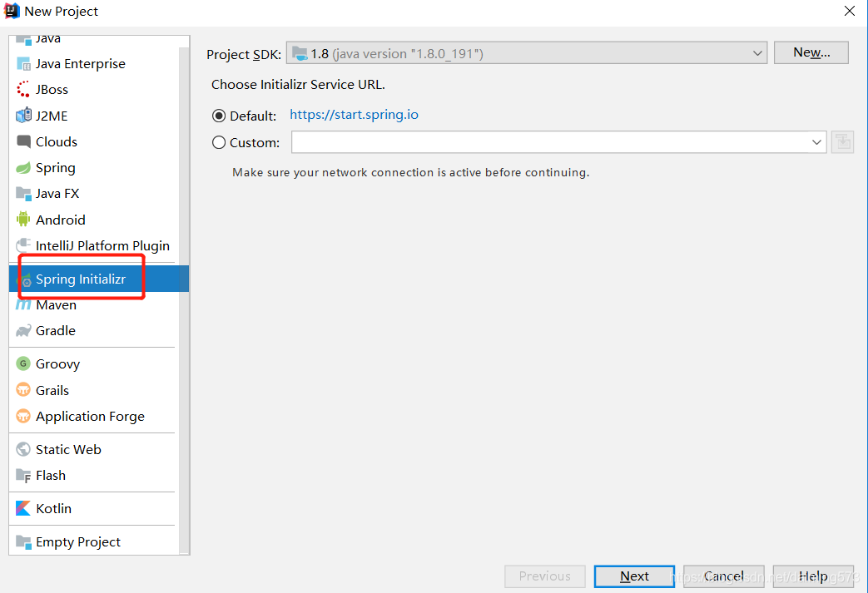The image size is (868, 593).
Task: Click the Java Enterprise icon
Action: (23, 64)
